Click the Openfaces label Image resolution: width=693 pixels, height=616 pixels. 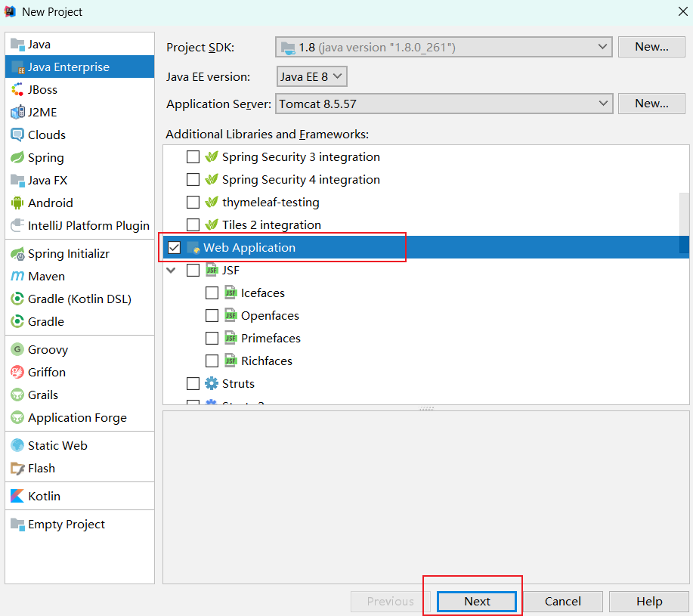click(x=270, y=315)
